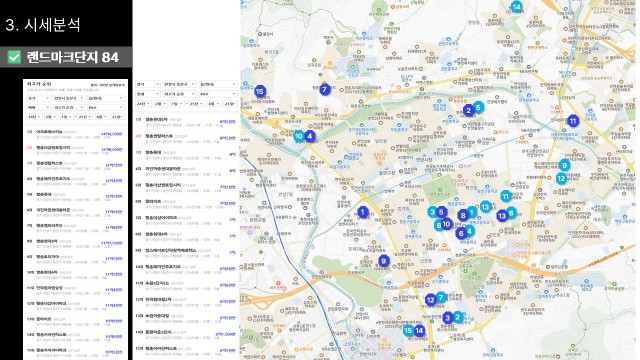
Task: Click 1위 price 14억4,500만 in sale list
Action: click(x=111, y=134)
